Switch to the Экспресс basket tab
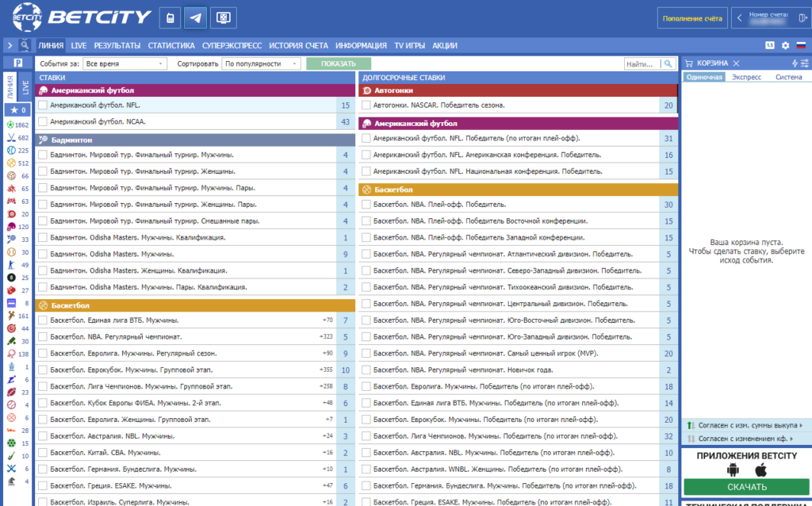 746,77
